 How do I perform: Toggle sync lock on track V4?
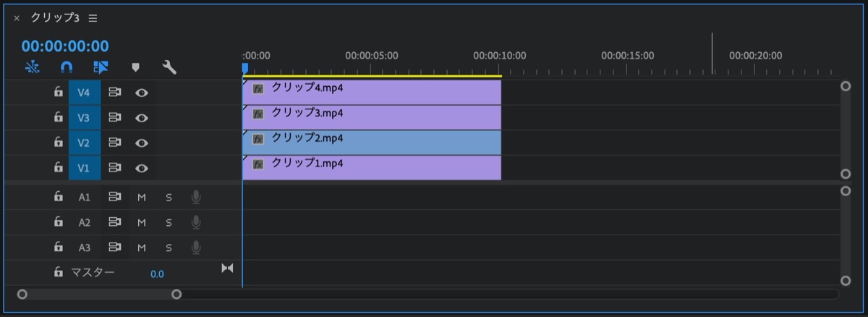tap(114, 93)
